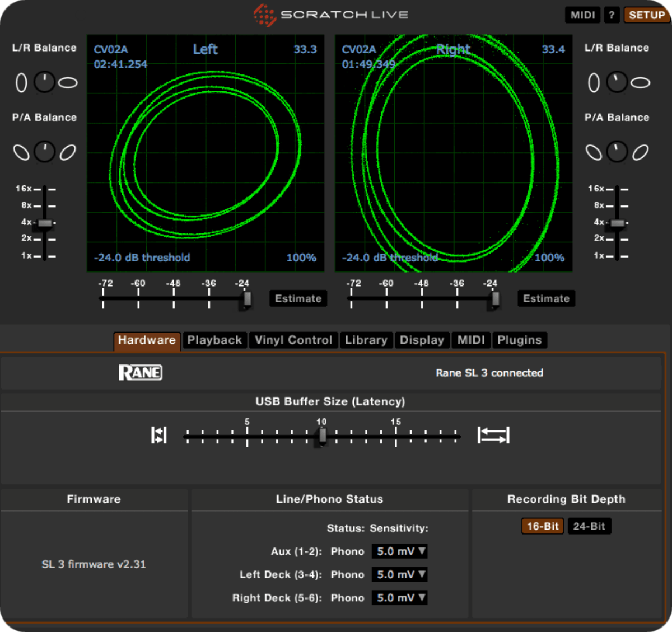Image resolution: width=672 pixels, height=632 pixels.
Task: Click the Scratch Live logo at top
Action: pos(332,15)
